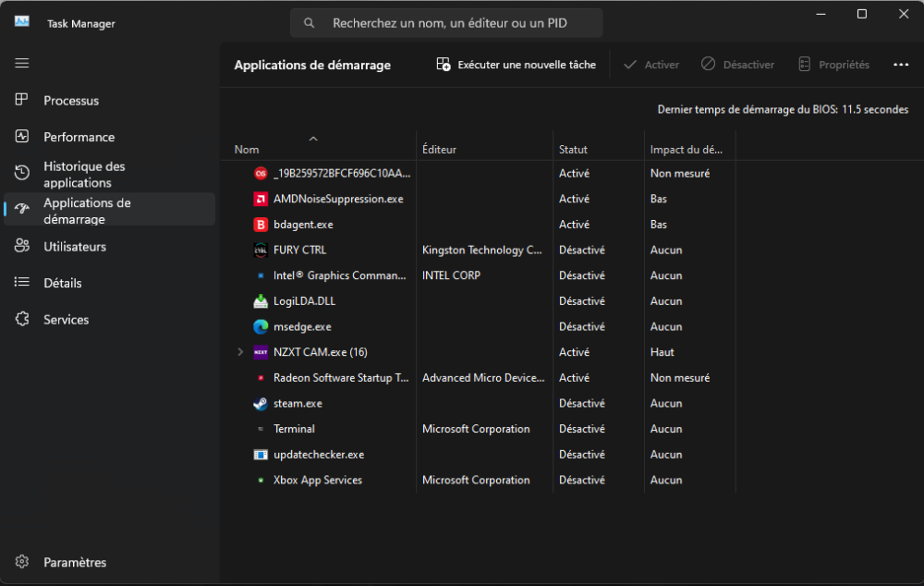Go to the Services page

coord(66,320)
